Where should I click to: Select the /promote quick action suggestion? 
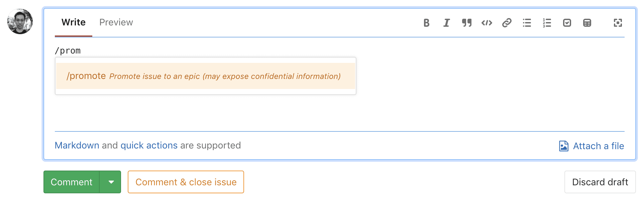[205, 76]
